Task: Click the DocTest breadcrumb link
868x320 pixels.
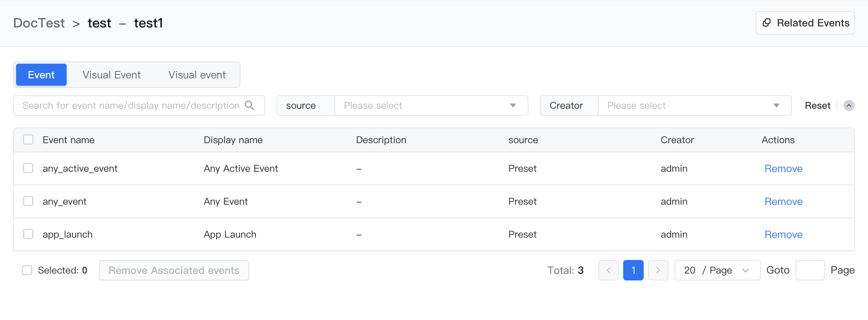Action: [39, 23]
